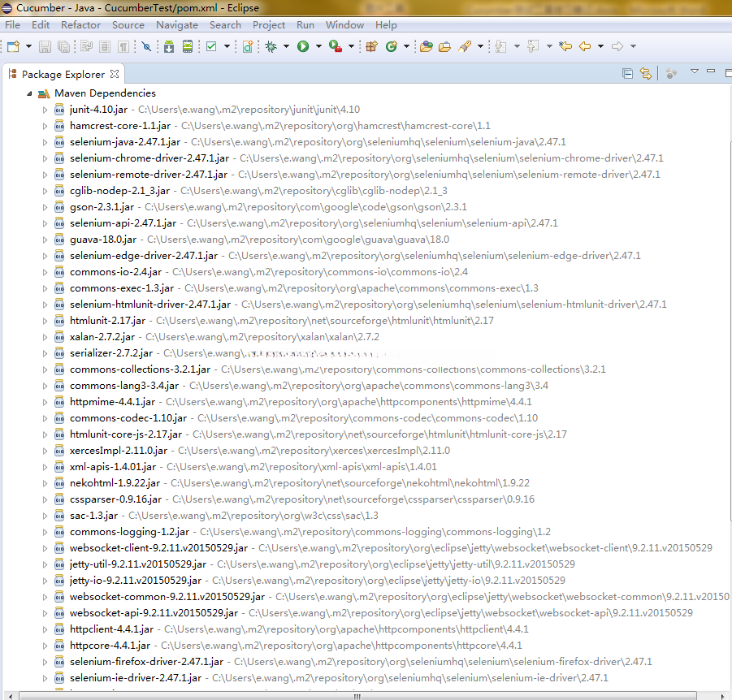Expand the junit-4.10.jar entry

coord(45,110)
